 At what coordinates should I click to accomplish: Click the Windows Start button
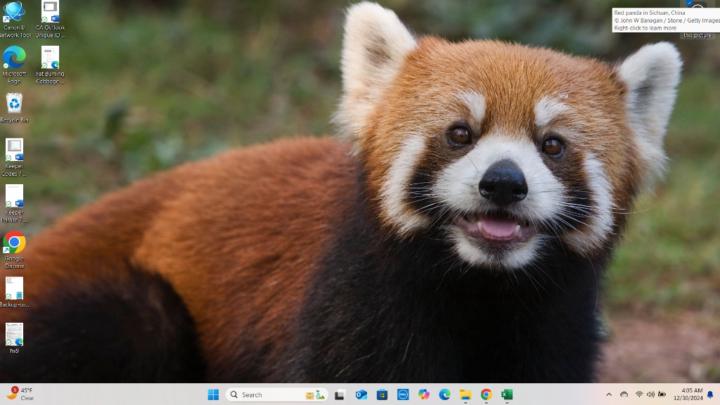tap(213, 394)
